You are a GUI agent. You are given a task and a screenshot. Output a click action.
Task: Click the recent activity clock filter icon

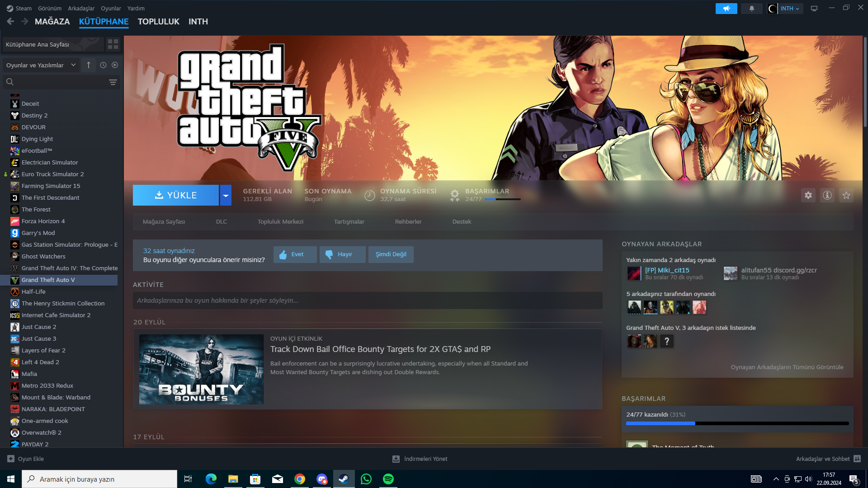pyautogui.click(x=103, y=65)
